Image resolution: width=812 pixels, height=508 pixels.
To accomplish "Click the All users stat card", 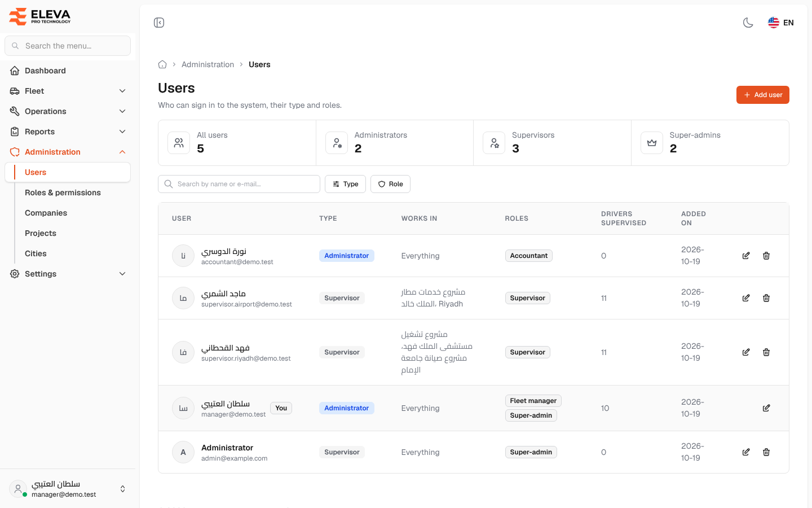I will pyautogui.click(x=237, y=143).
